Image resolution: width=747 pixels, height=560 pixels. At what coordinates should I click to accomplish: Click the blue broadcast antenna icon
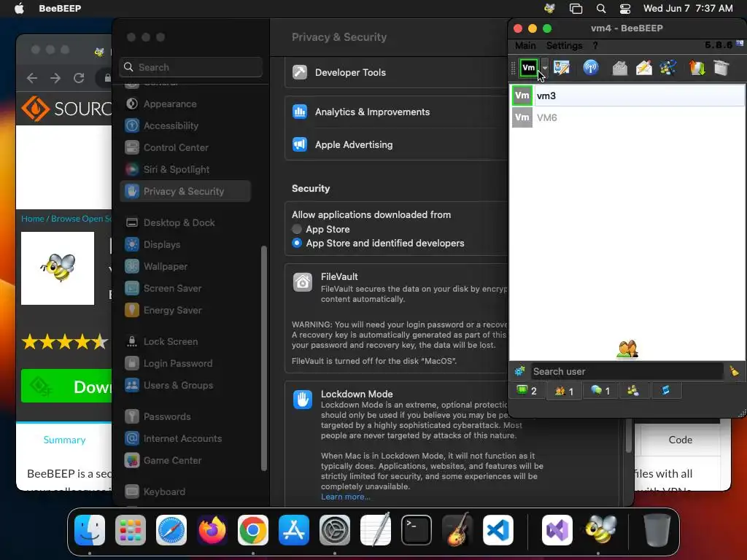(591, 68)
